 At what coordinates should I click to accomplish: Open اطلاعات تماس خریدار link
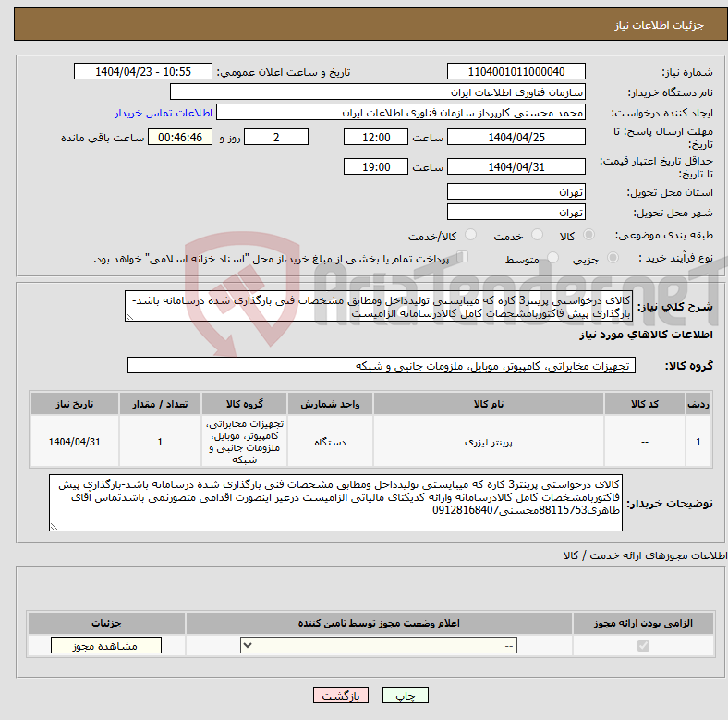click(x=164, y=113)
